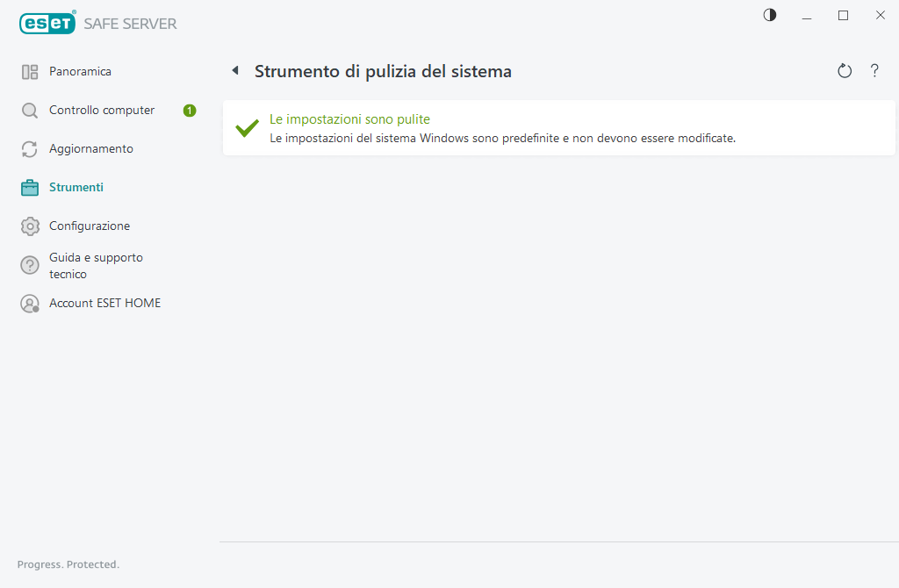The image size is (899, 588).
Task: Switch to the Aggiornamento page
Action: [91, 149]
